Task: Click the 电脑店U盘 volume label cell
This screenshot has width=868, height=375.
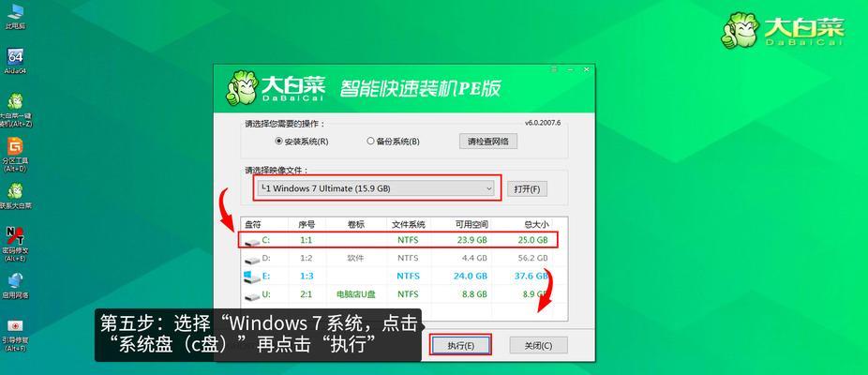Action: 355,294
